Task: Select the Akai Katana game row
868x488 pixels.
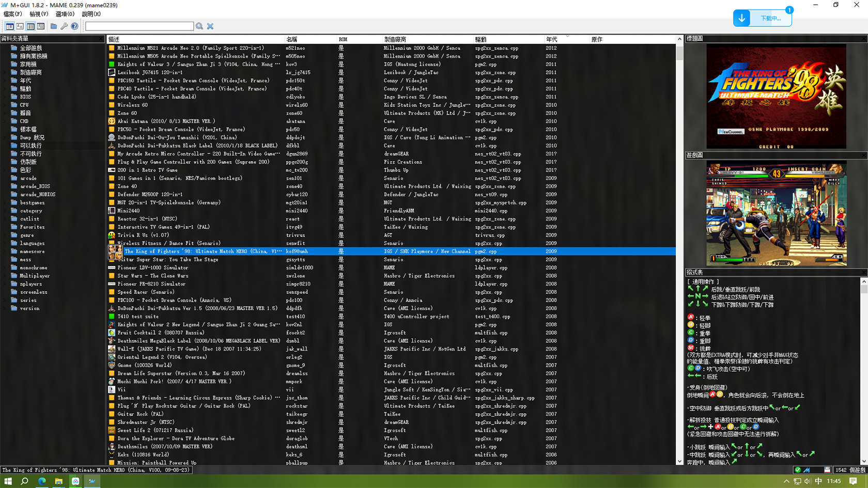Action: pyautogui.click(x=391, y=121)
